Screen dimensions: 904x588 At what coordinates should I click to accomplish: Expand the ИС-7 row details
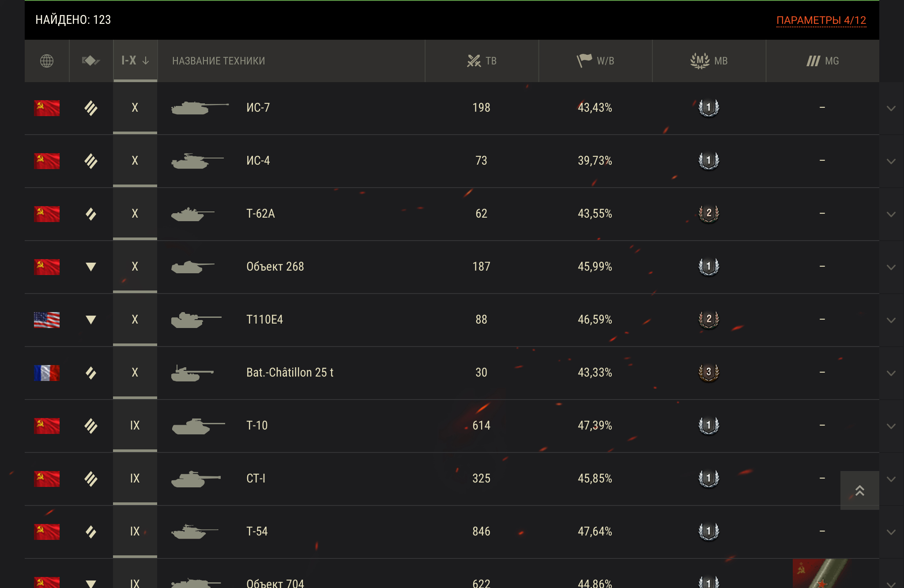(x=891, y=108)
